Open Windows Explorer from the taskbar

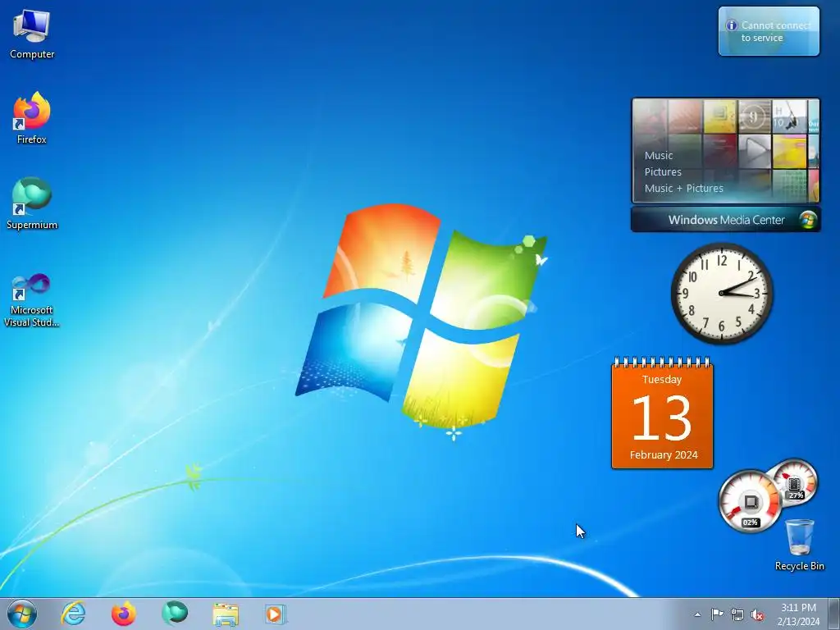click(226, 614)
